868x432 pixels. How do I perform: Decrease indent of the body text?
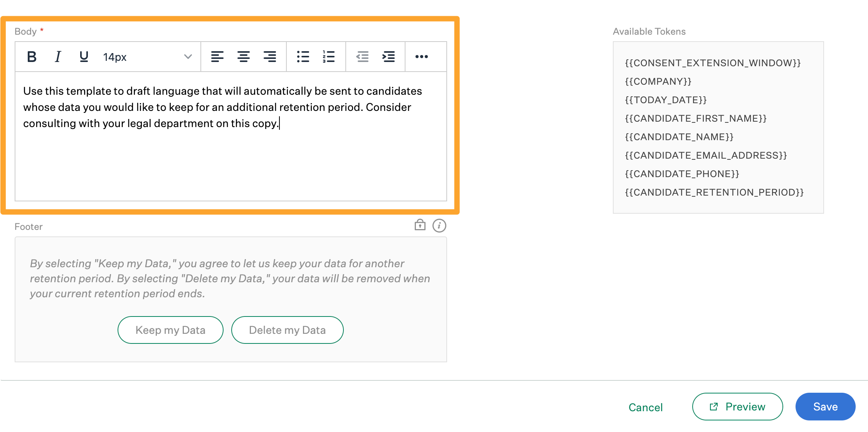point(362,57)
